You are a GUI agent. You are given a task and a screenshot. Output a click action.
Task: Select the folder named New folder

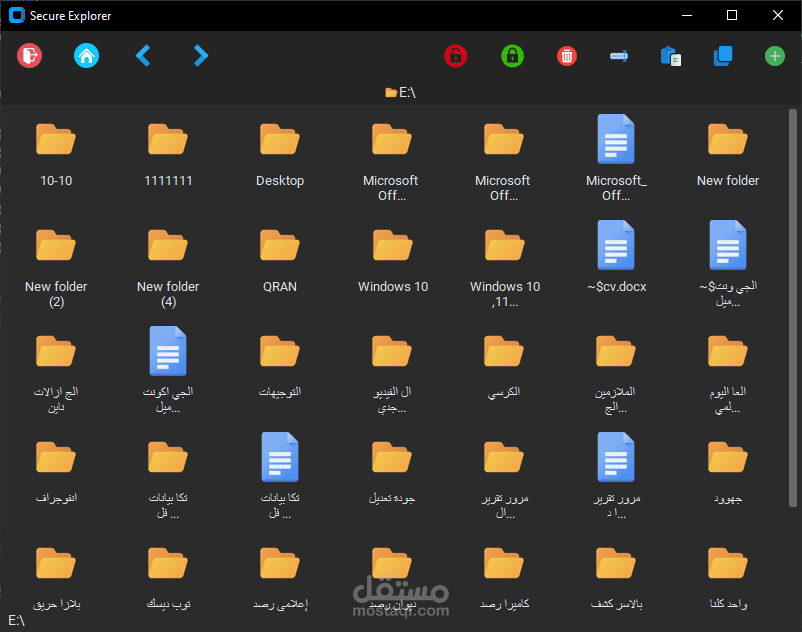click(728, 155)
